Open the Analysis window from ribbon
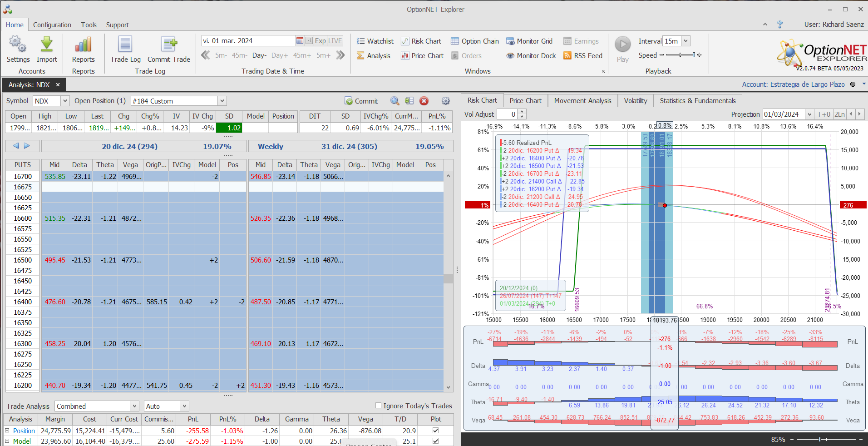Image resolution: width=868 pixels, height=446 pixels. click(x=373, y=56)
